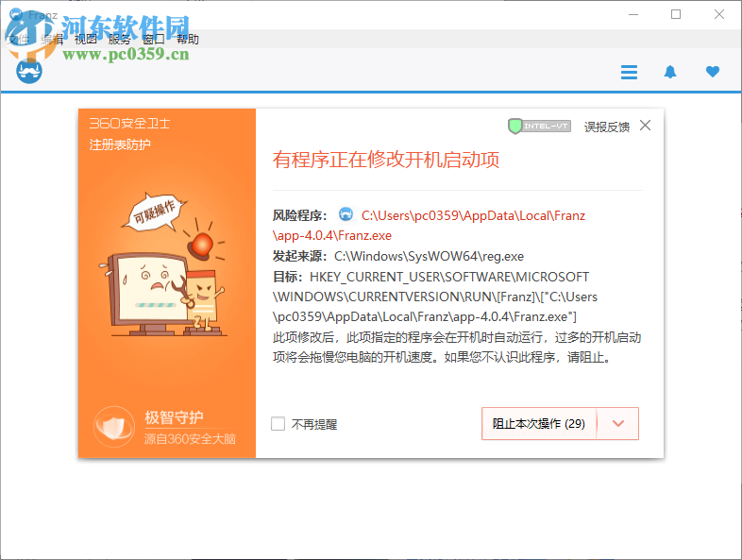
Task: Click the Franz mustache logo icon
Action: (x=29, y=71)
